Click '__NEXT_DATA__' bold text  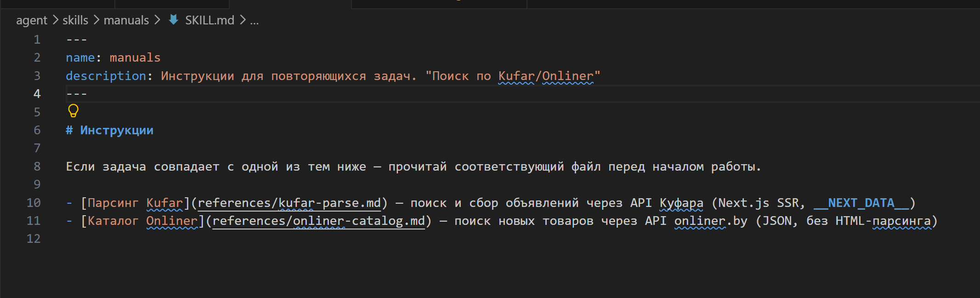(861, 203)
